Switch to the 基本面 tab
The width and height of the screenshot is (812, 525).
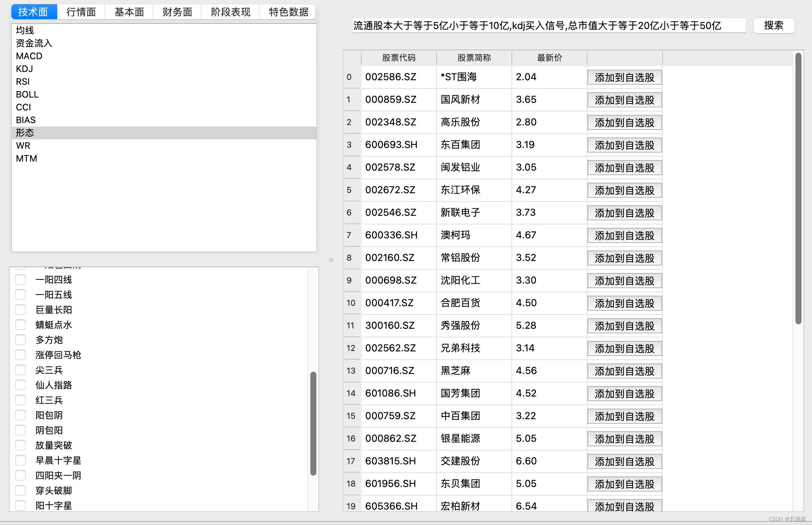click(129, 12)
